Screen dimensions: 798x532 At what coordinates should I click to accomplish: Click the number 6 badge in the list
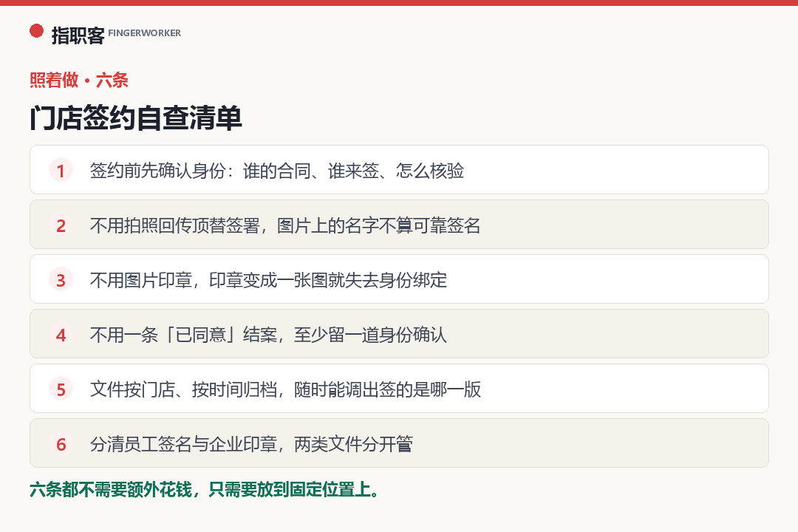[x=61, y=444]
